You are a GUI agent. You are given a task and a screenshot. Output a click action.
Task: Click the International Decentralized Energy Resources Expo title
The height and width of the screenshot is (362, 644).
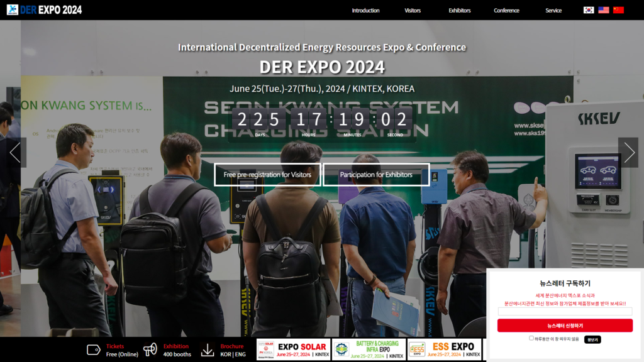point(322,47)
